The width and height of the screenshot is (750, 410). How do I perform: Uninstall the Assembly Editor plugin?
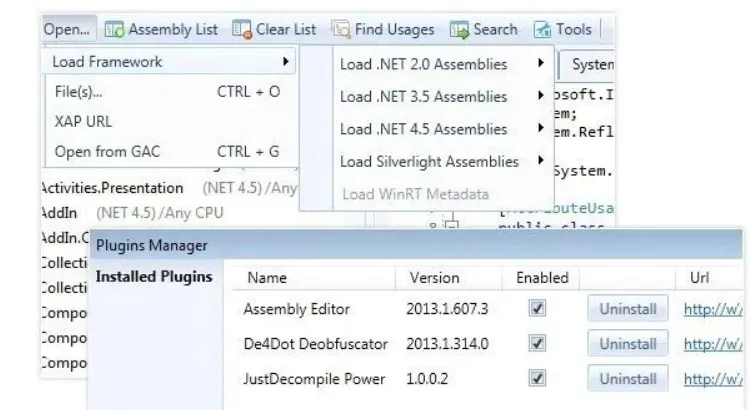pyautogui.click(x=628, y=309)
